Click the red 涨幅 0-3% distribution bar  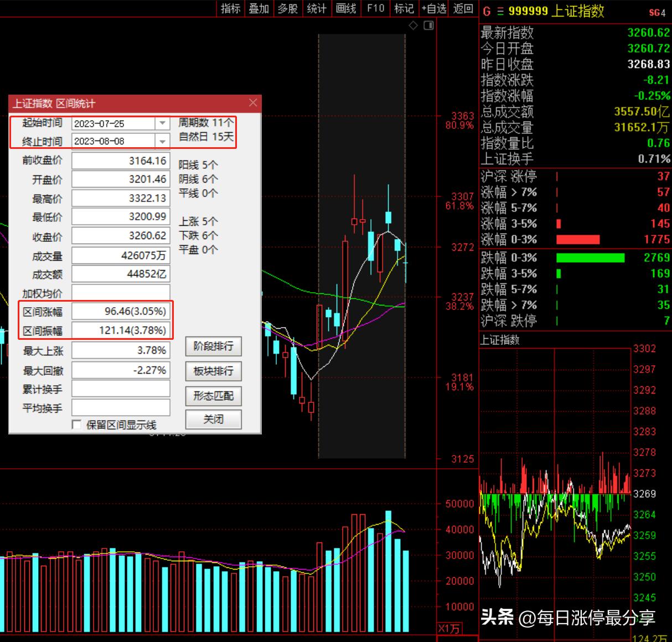pos(577,240)
